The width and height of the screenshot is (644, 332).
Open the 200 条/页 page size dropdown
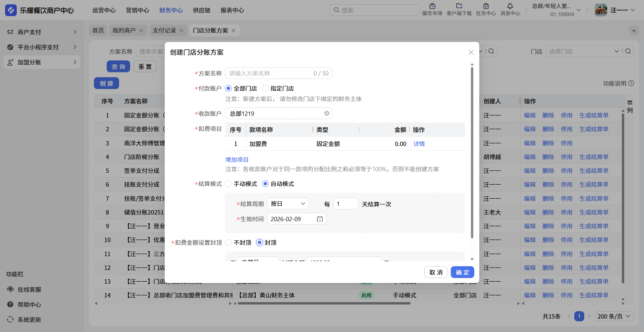tap(614, 316)
